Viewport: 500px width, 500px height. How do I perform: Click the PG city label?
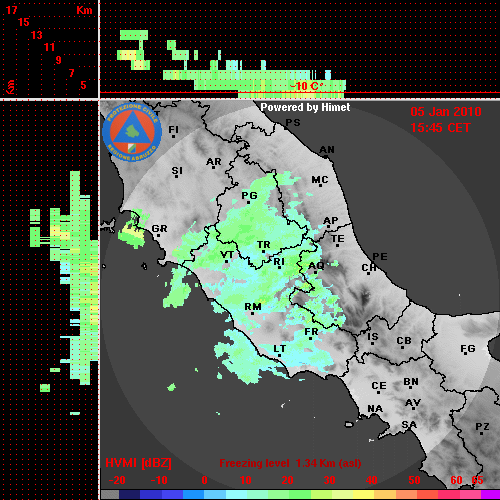point(249,195)
